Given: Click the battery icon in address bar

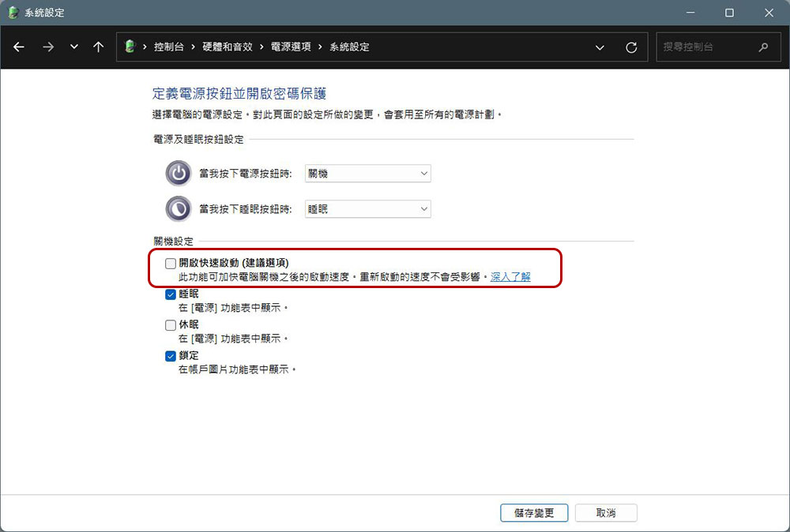Looking at the screenshot, I should (x=130, y=47).
